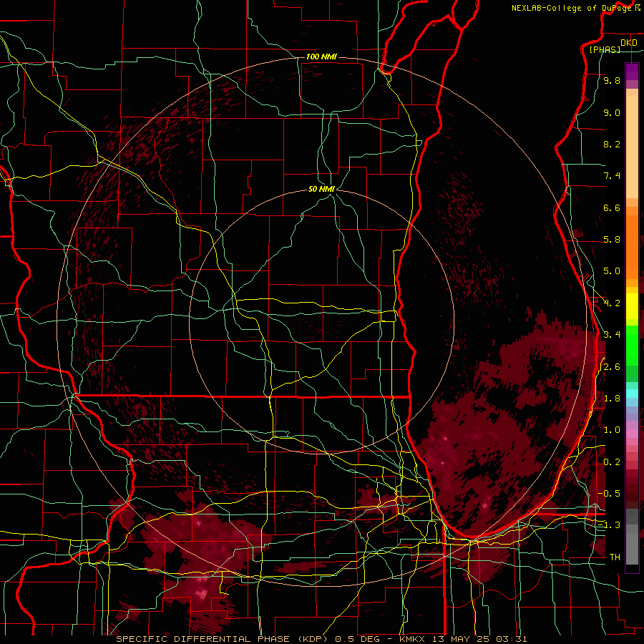
Task: Click the 5.8 value on the scale
Action: 612,240
